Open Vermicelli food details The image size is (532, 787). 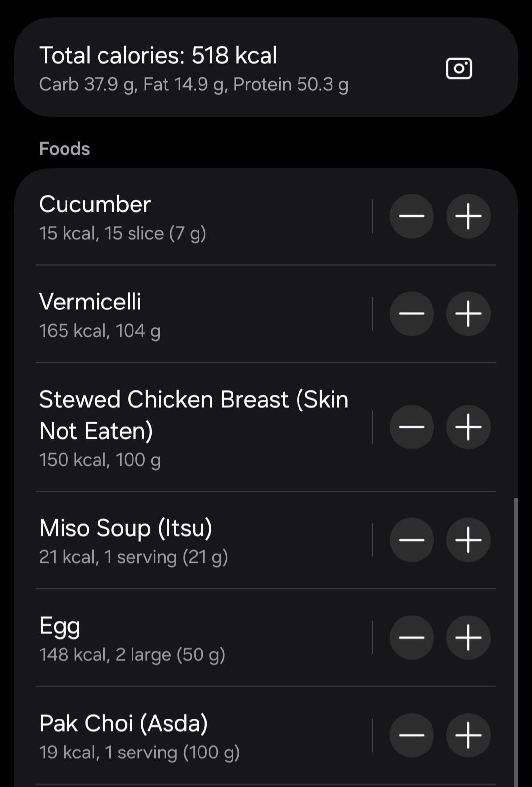pos(197,314)
